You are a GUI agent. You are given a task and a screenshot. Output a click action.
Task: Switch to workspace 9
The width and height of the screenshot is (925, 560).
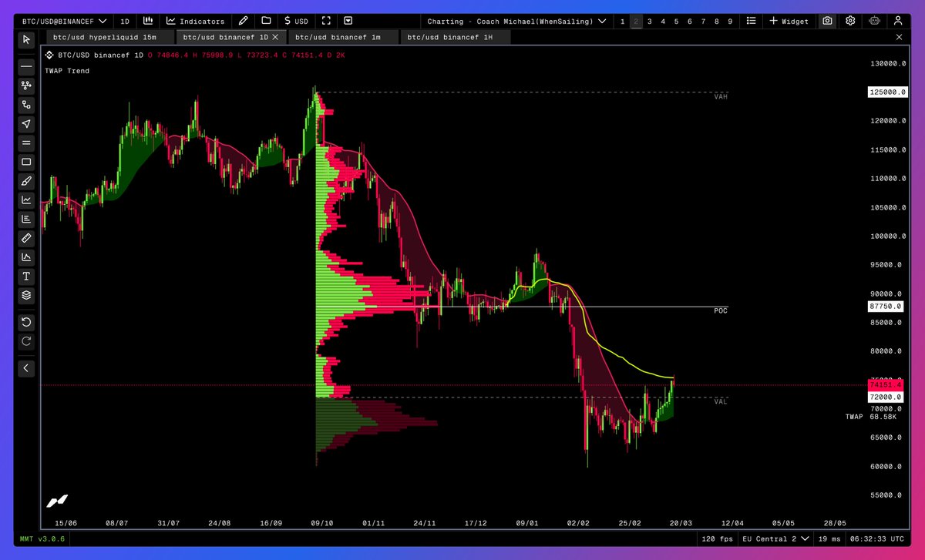pos(730,21)
